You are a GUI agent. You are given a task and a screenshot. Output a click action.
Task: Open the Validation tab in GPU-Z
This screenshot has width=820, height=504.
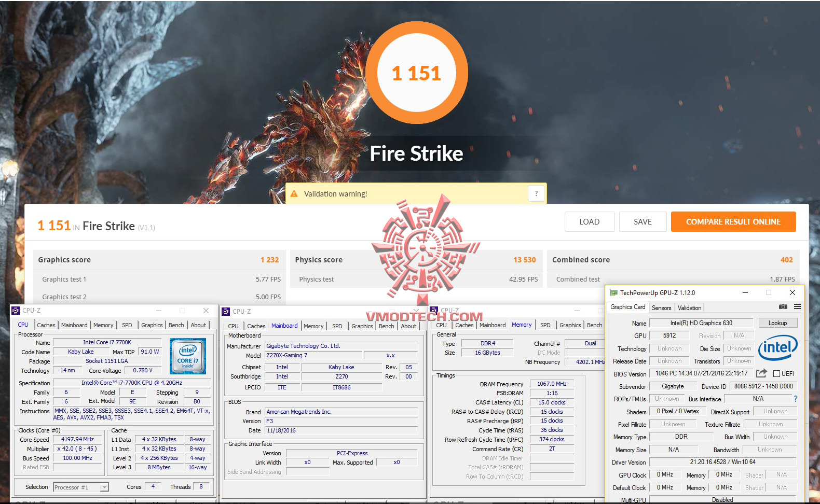point(689,308)
